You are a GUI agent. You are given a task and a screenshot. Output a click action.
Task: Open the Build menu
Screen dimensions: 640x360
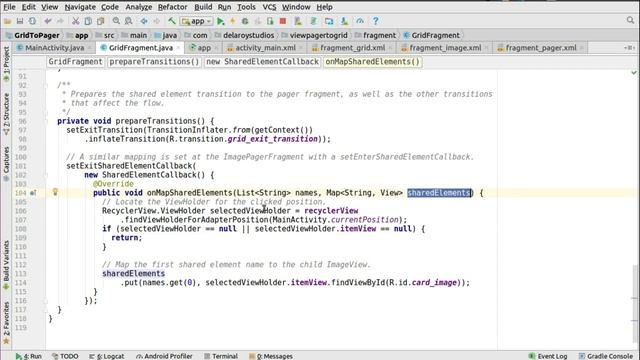[203, 7]
